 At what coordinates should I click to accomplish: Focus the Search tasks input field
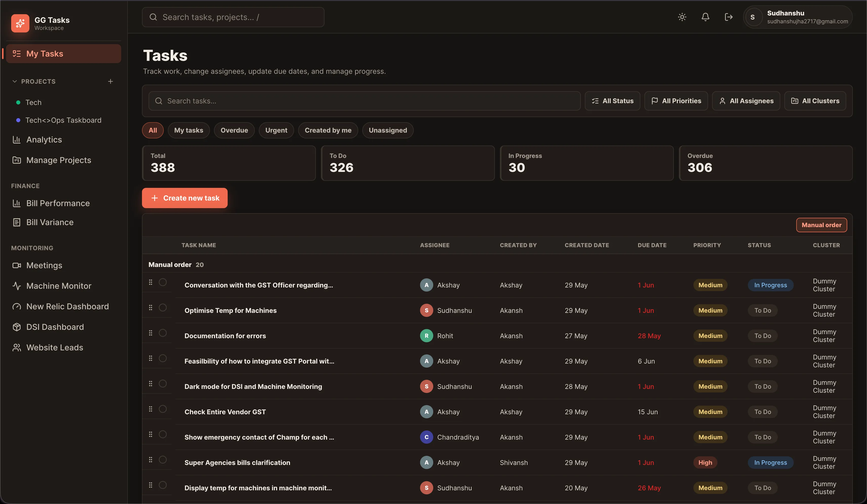[x=364, y=101]
